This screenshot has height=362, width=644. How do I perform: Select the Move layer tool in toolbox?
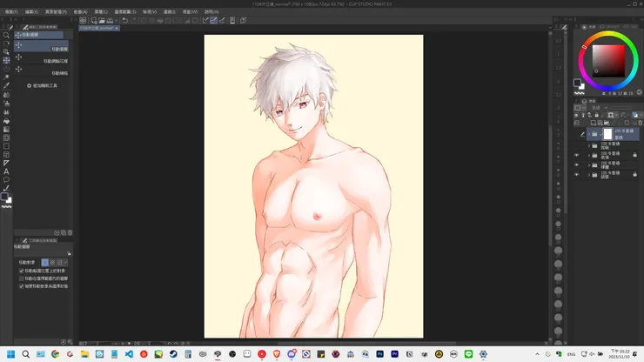click(6, 60)
